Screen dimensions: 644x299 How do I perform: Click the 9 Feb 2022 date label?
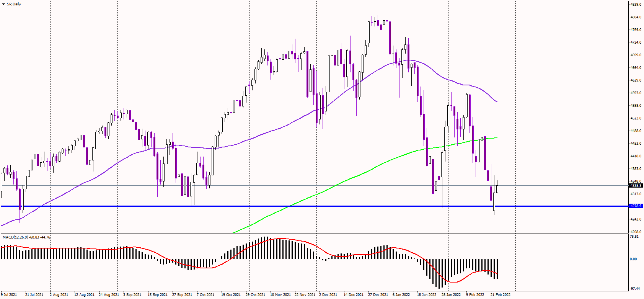(x=475, y=295)
